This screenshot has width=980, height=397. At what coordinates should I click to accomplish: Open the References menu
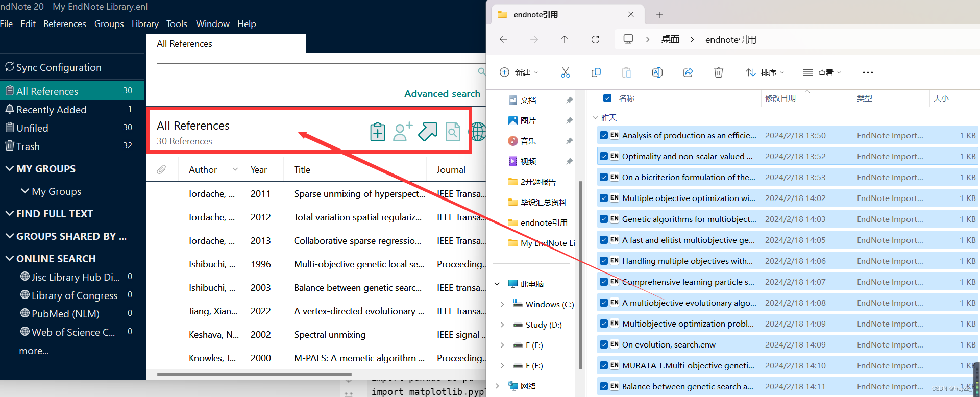tap(65, 23)
